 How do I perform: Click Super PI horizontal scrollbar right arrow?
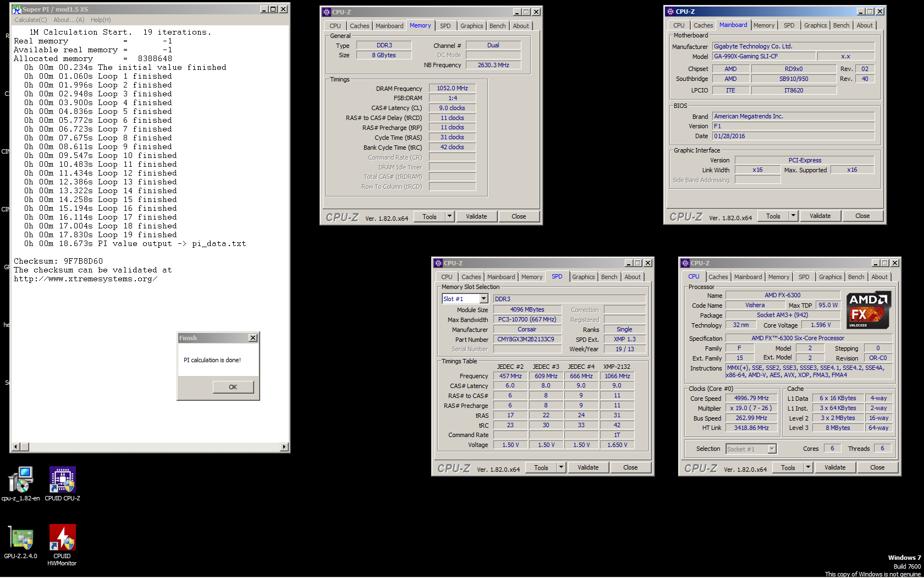[284, 446]
